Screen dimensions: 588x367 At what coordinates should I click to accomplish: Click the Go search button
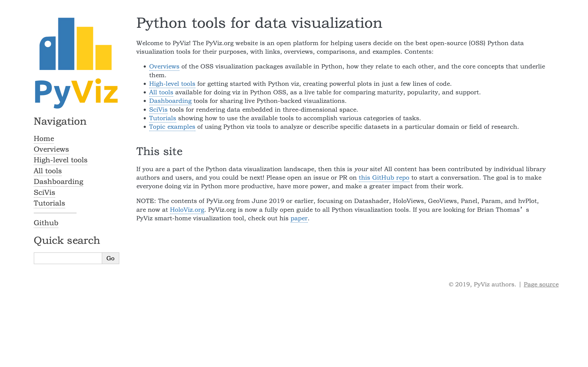110,258
